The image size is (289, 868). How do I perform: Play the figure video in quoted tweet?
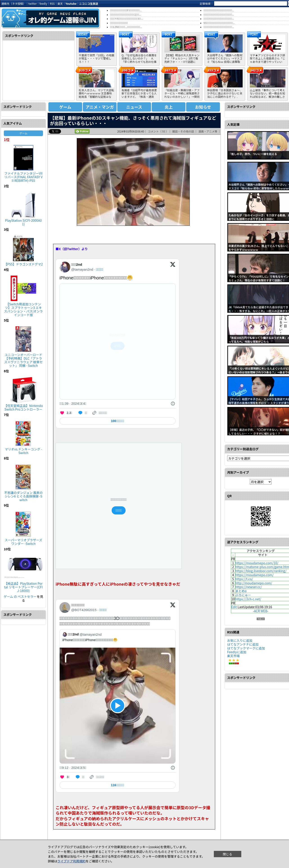[x=117, y=705]
